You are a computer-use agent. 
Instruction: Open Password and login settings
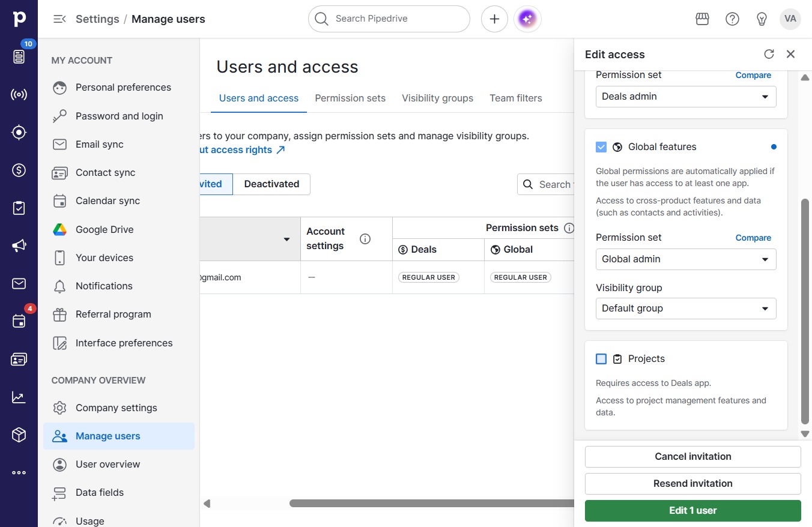tap(119, 116)
